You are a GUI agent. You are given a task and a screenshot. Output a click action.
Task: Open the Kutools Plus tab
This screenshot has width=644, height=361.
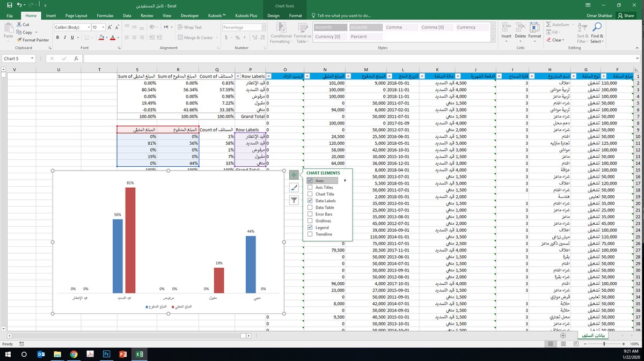tap(245, 16)
